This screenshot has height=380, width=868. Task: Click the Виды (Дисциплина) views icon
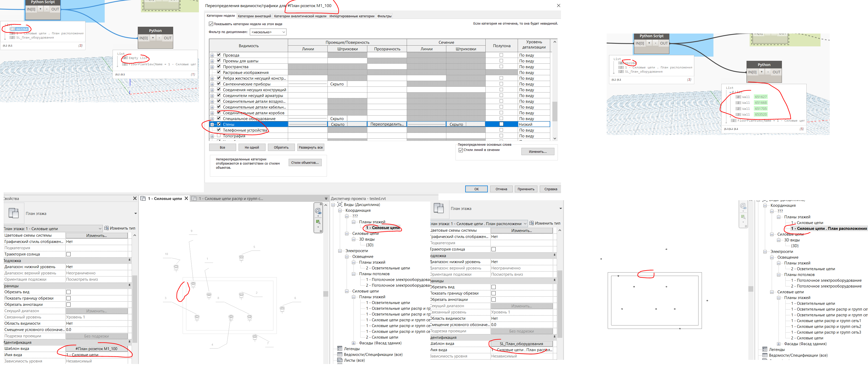pos(340,205)
